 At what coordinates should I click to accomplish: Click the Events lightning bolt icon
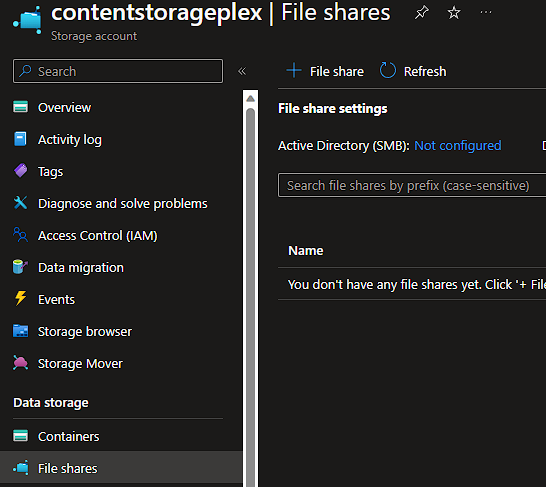tap(21, 299)
